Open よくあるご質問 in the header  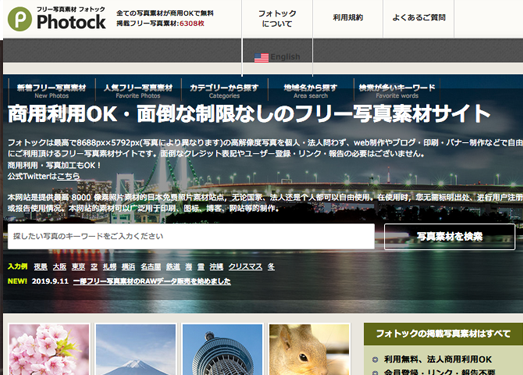(419, 18)
